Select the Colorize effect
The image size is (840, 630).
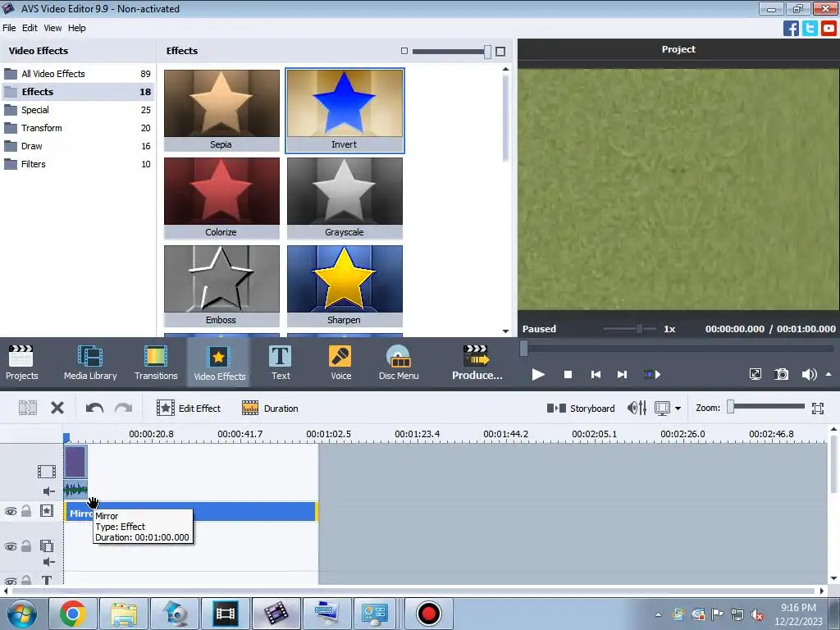tap(221, 199)
